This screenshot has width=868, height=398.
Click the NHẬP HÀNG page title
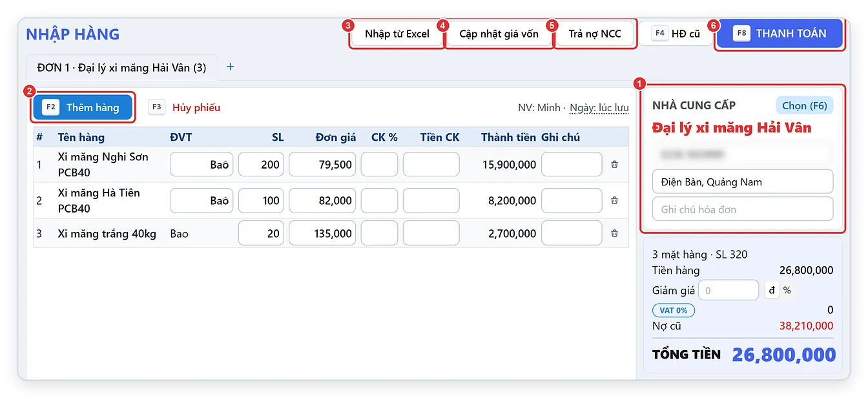coord(72,34)
